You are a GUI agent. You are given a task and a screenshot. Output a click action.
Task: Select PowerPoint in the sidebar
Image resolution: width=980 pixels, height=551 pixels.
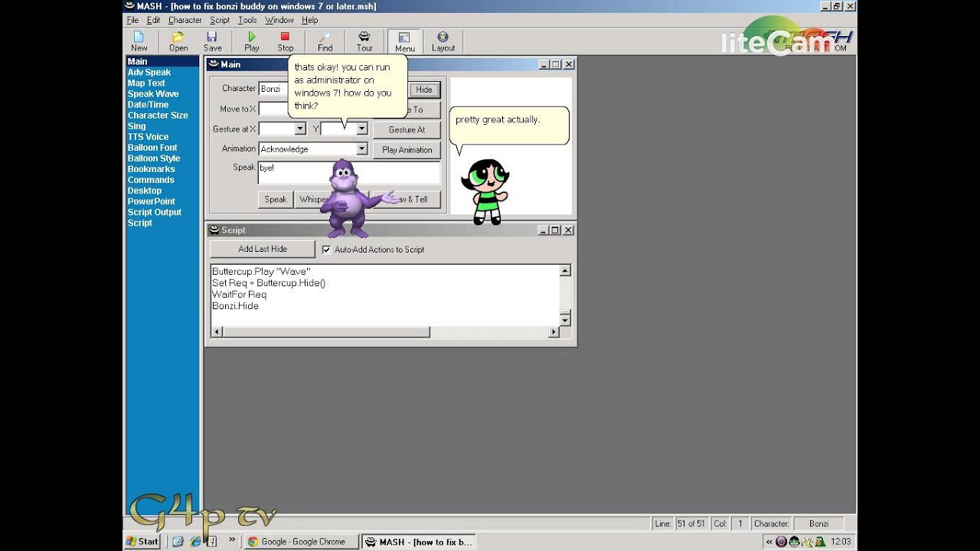[x=152, y=201]
